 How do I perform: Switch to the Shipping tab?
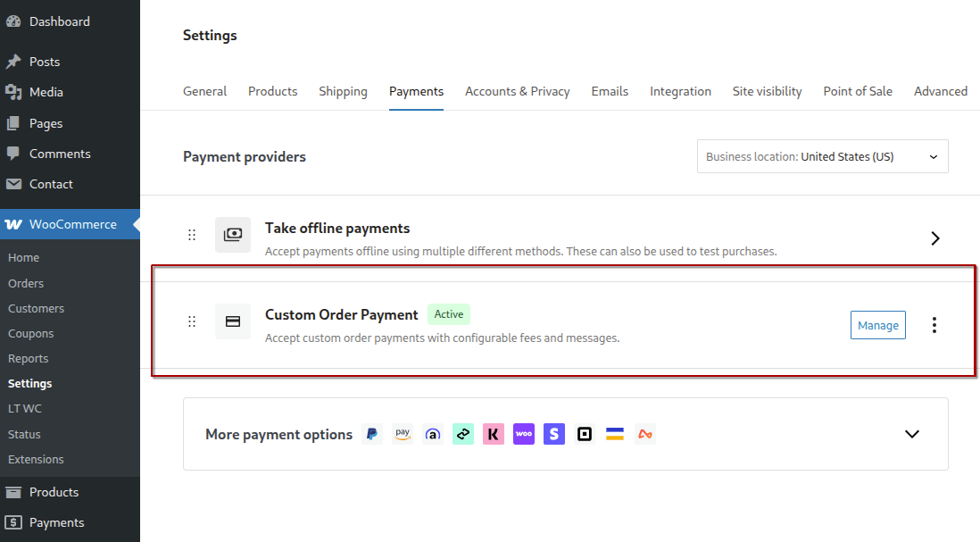pyautogui.click(x=343, y=91)
